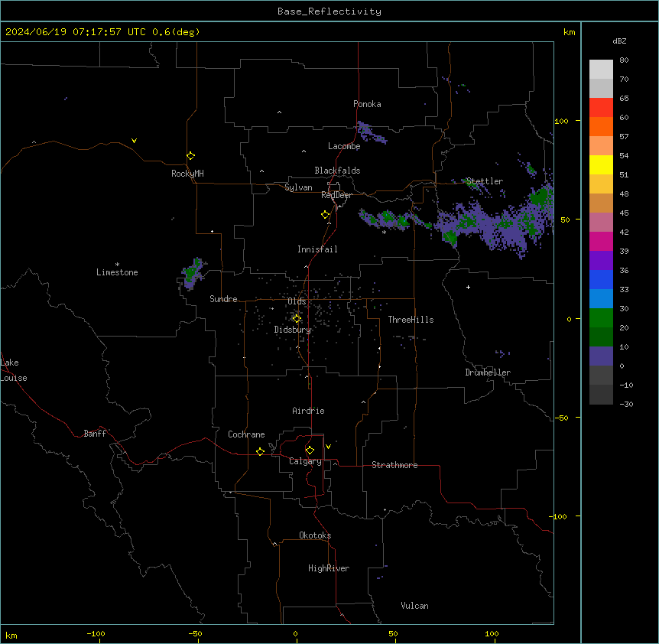The height and width of the screenshot is (644, 659).
Task: Select the Sylvan label
Action: [x=298, y=187]
